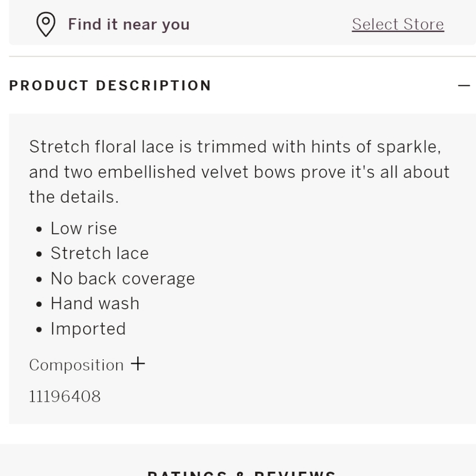This screenshot has height=476, width=476.
Task: Click the Ratings & Reviews heading
Action: [x=241, y=473]
